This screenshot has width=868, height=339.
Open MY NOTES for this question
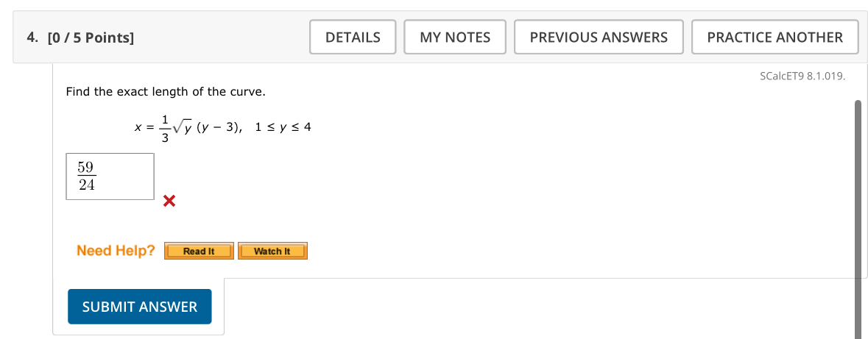(454, 37)
